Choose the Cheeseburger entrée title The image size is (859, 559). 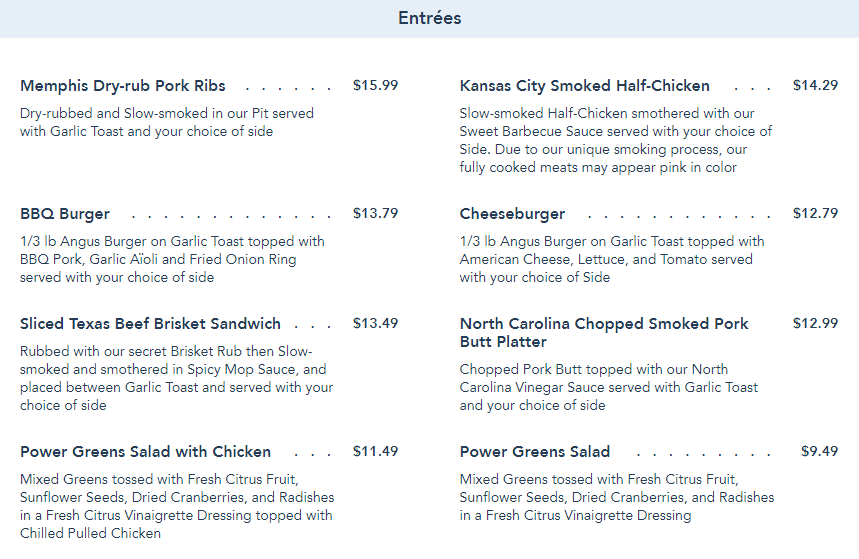coord(512,214)
